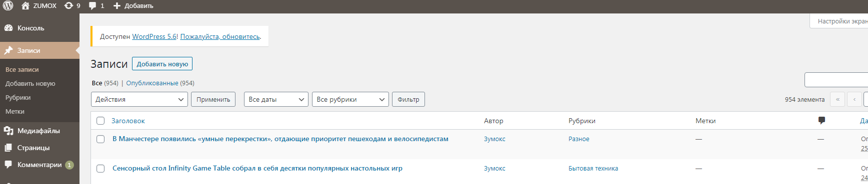Screen dimensions: 868x184
Task: Open the Манчестере умные перекрестки post
Action: tap(280, 139)
